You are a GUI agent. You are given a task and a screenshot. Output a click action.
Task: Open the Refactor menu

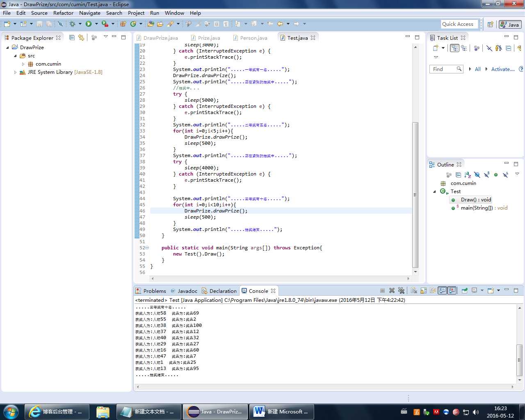pos(63,13)
